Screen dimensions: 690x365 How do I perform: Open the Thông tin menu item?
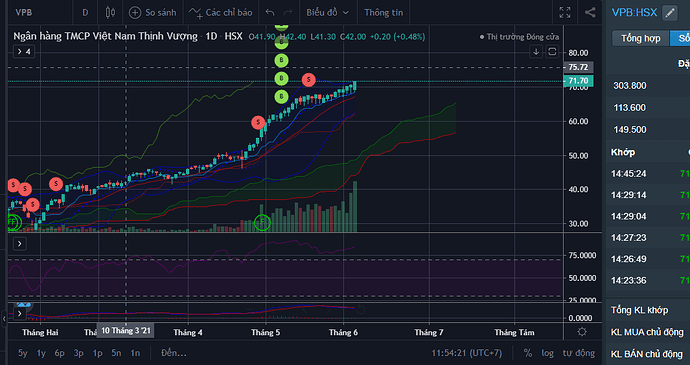pyautogui.click(x=383, y=12)
